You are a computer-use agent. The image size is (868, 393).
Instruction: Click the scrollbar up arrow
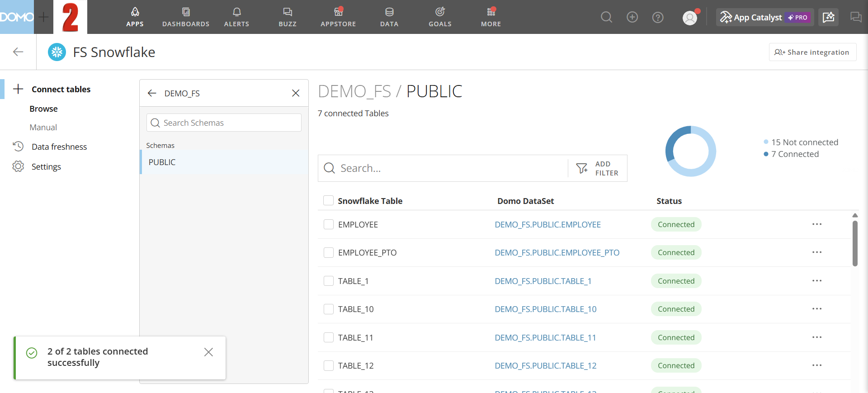[x=855, y=215]
